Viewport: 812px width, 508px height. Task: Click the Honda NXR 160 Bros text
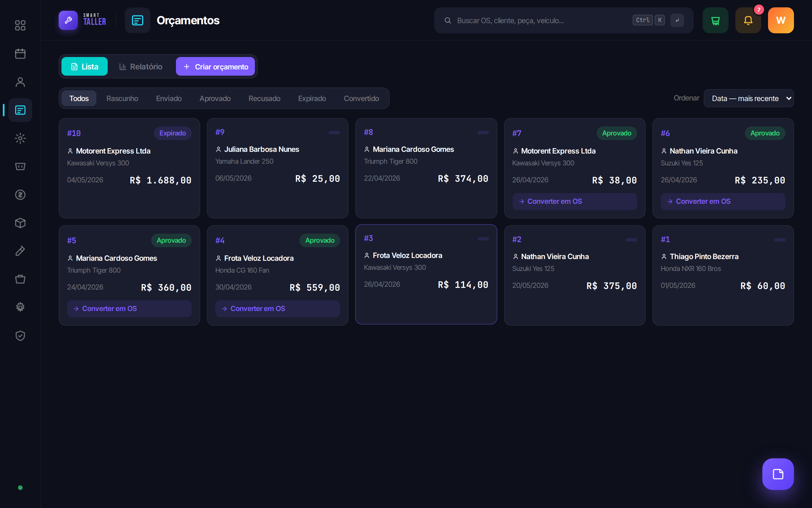tap(690, 268)
